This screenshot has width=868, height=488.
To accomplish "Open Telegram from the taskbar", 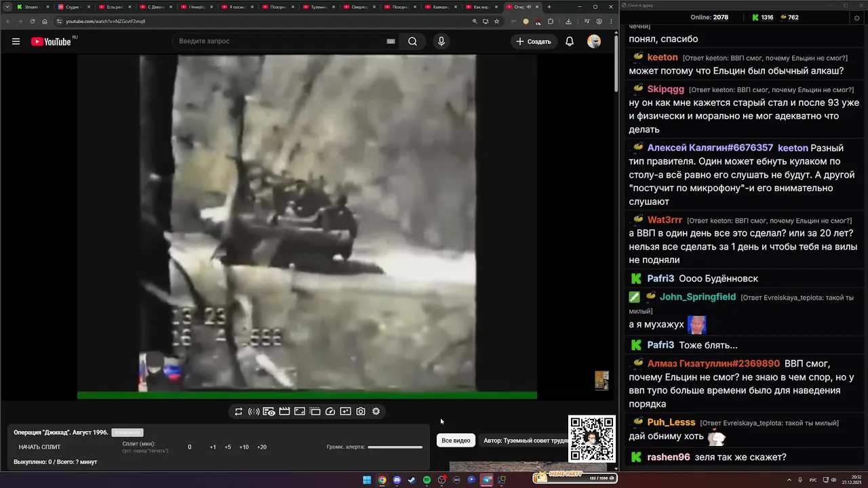I will tap(486, 480).
